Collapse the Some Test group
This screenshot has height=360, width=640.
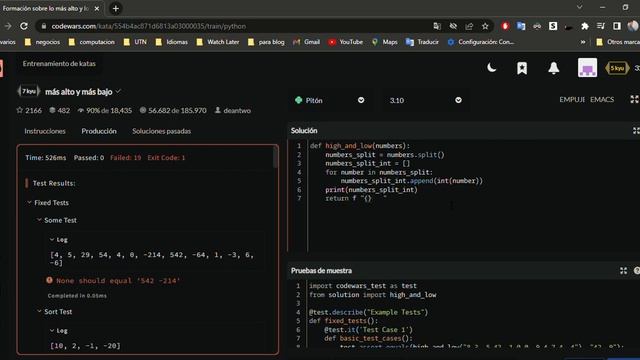click(39, 220)
